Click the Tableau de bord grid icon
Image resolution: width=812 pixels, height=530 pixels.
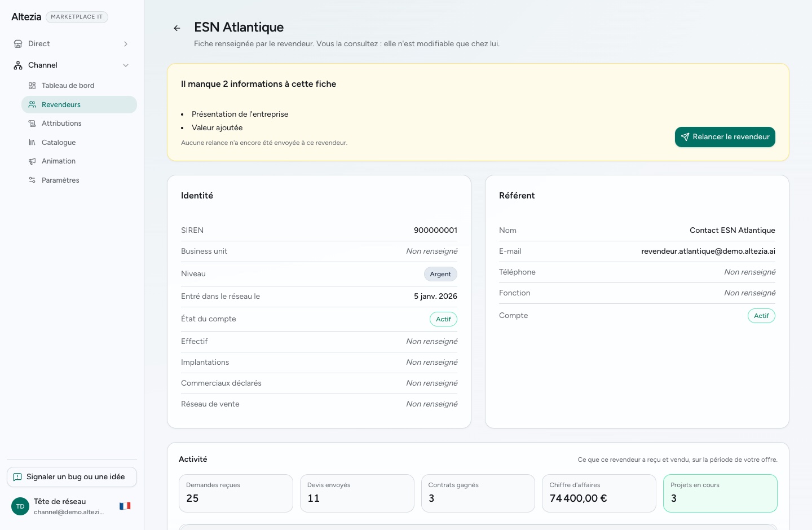click(x=32, y=86)
